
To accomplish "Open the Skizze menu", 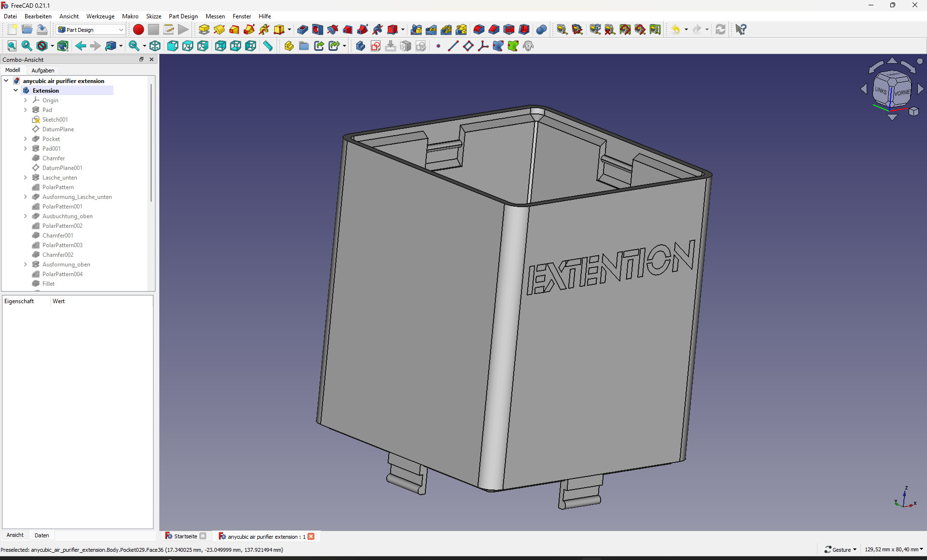I will (x=154, y=16).
